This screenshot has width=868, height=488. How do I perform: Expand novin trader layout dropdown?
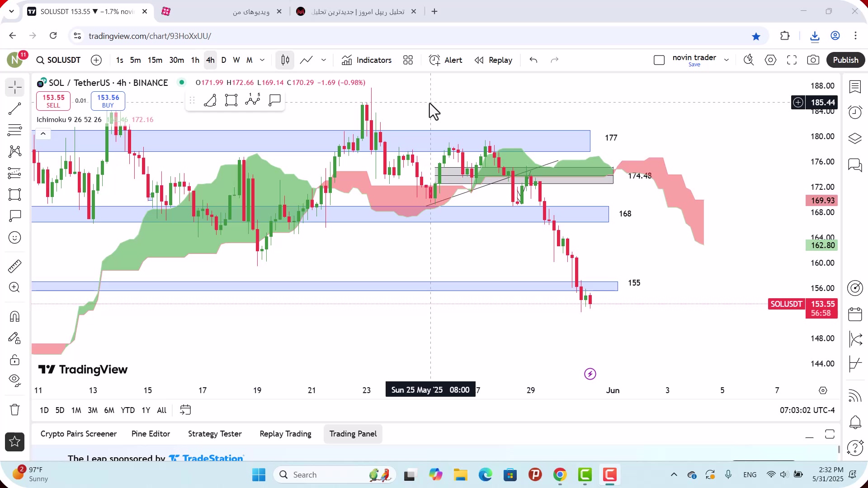pos(726,60)
